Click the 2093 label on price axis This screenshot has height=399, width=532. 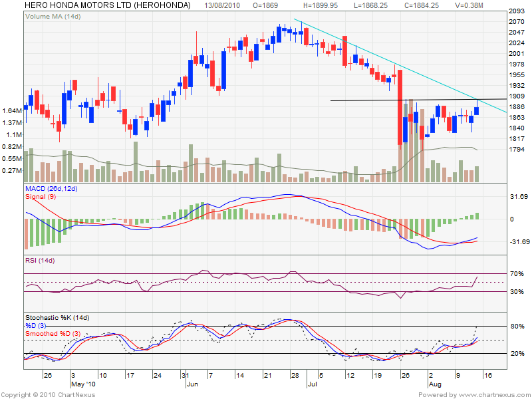(x=517, y=12)
